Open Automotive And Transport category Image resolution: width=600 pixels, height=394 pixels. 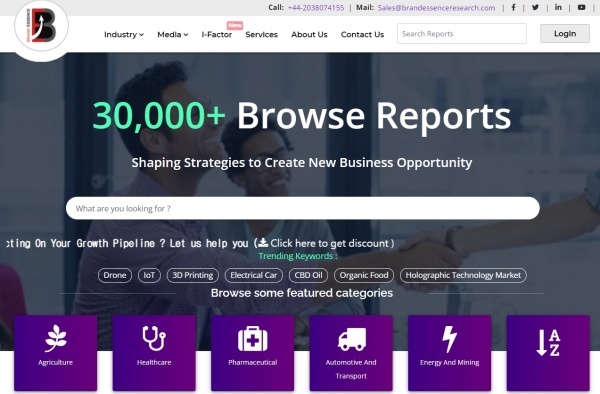click(x=351, y=353)
